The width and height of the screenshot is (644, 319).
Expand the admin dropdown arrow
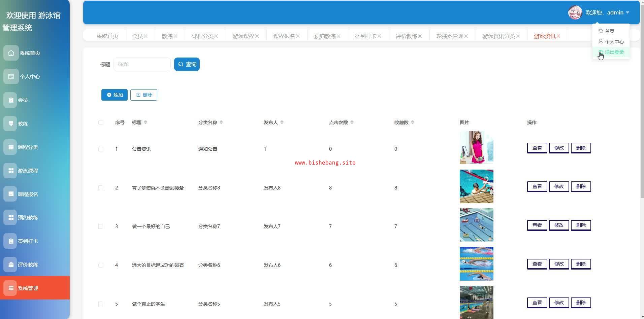[x=627, y=13]
